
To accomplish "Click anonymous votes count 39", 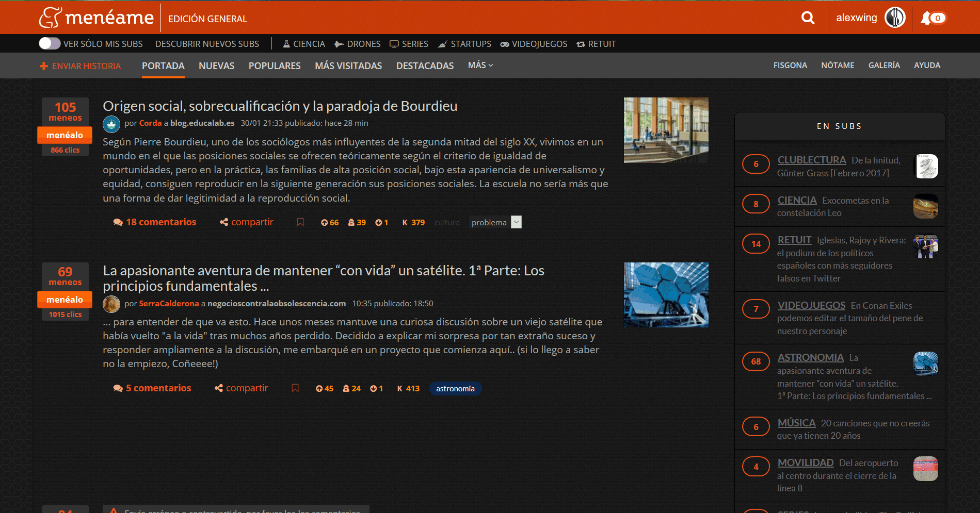I will [x=357, y=223].
